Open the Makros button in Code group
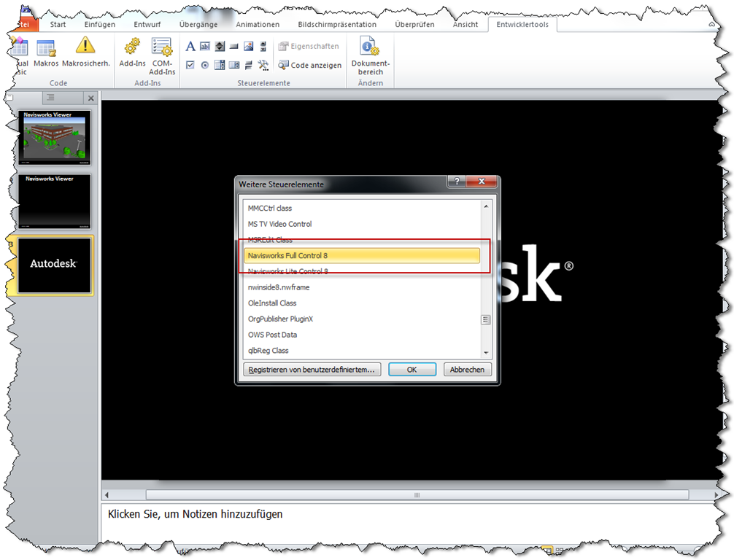The image size is (734, 560). (x=46, y=52)
